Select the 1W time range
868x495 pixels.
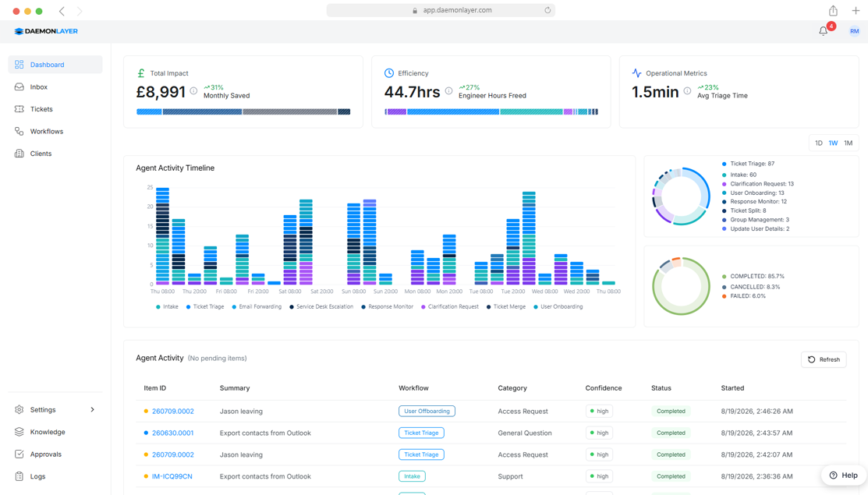point(833,143)
